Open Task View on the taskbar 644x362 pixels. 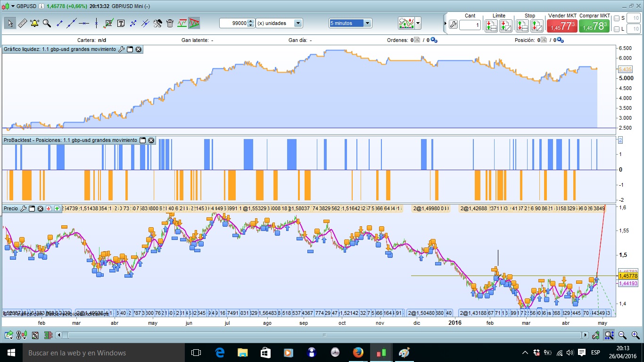196,353
